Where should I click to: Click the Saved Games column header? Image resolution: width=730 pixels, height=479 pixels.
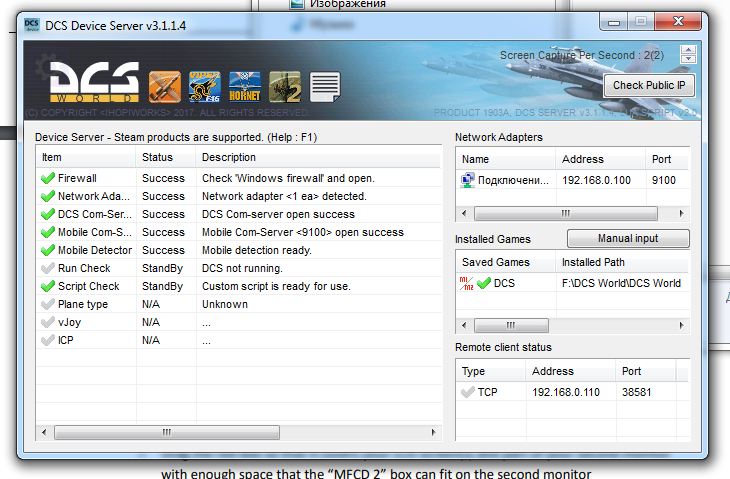pos(506,262)
